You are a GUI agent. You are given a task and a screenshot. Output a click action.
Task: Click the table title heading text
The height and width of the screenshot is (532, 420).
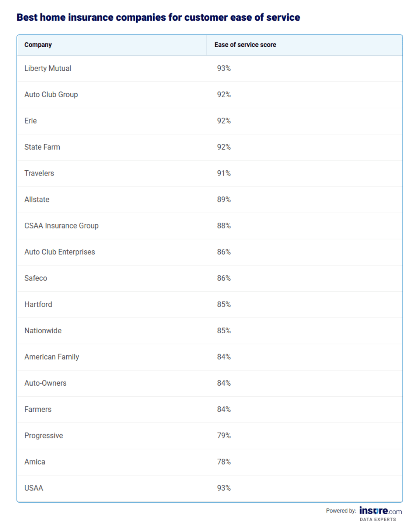158,17
